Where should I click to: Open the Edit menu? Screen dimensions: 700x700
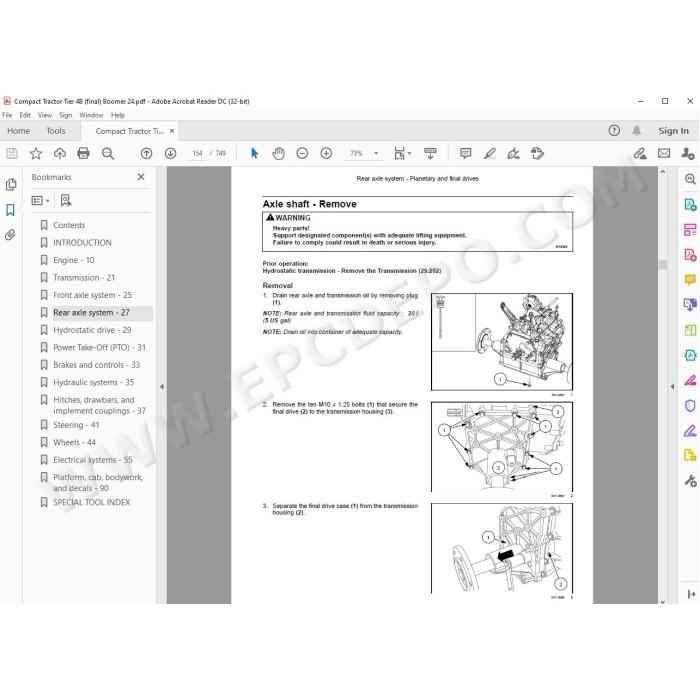coord(25,115)
